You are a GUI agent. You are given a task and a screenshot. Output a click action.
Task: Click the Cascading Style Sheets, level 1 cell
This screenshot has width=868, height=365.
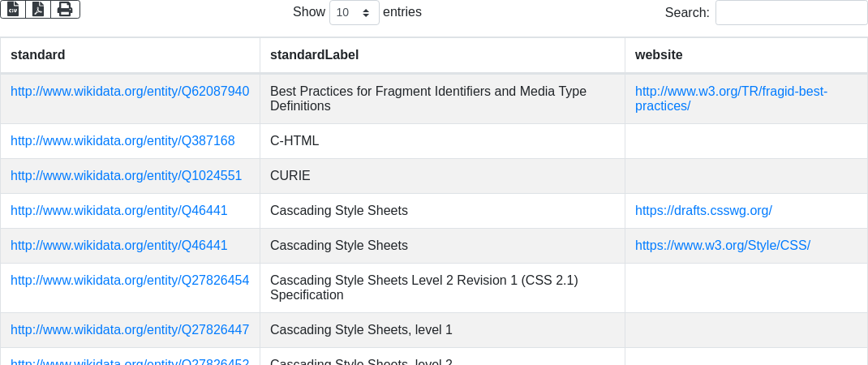pos(361,330)
